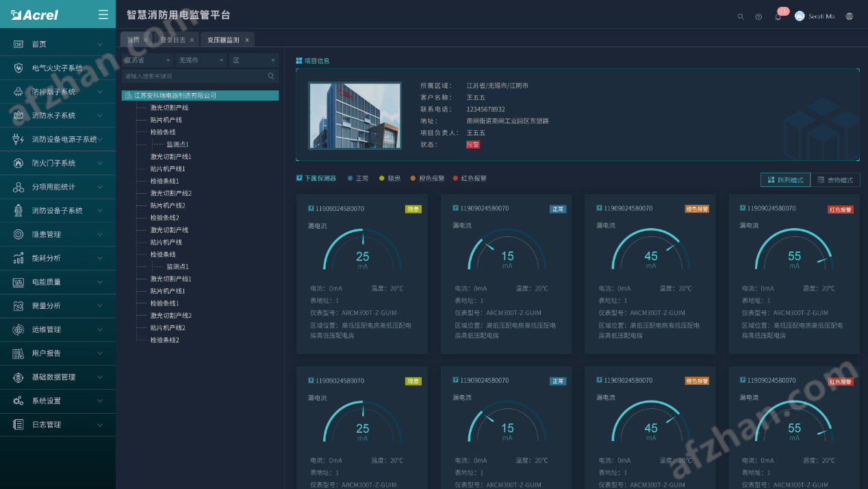Open the language globe icon
The height and width of the screenshot is (489, 868).
(850, 16)
